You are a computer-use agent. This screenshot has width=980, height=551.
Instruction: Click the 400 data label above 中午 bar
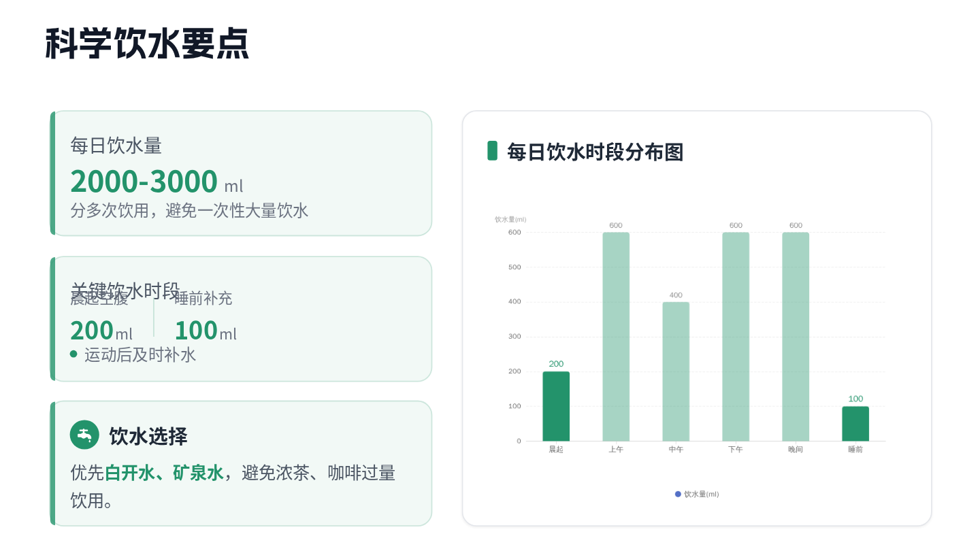pyautogui.click(x=676, y=295)
